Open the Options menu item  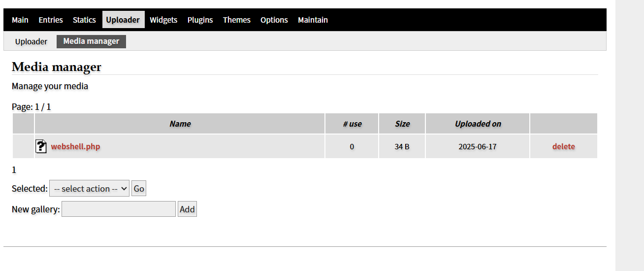274,20
